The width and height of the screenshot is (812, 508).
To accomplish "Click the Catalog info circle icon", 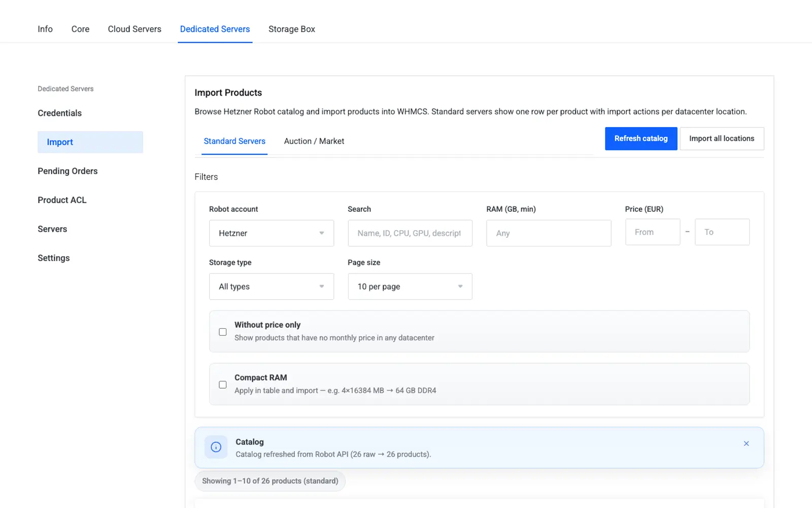I will (x=216, y=447).
